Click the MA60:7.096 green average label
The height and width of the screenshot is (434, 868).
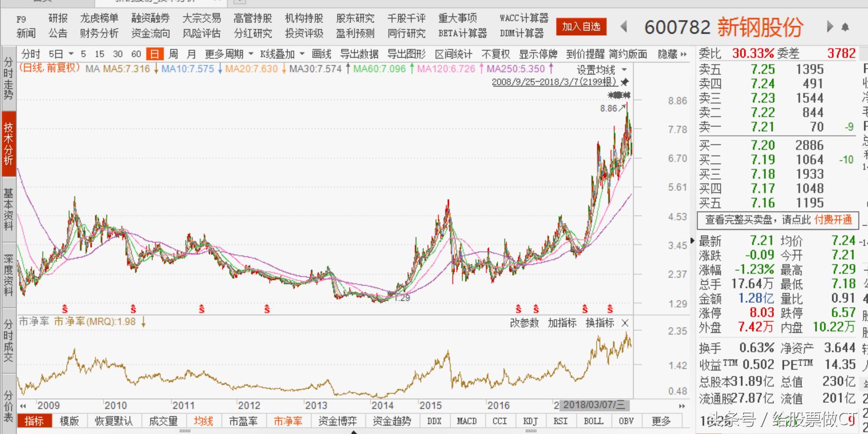coord(379,69)
